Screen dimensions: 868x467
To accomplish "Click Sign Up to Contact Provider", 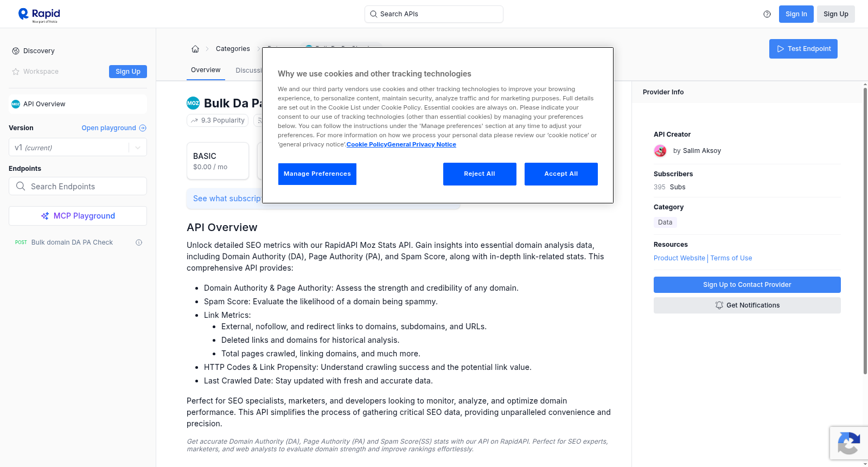I will [747, 285].
